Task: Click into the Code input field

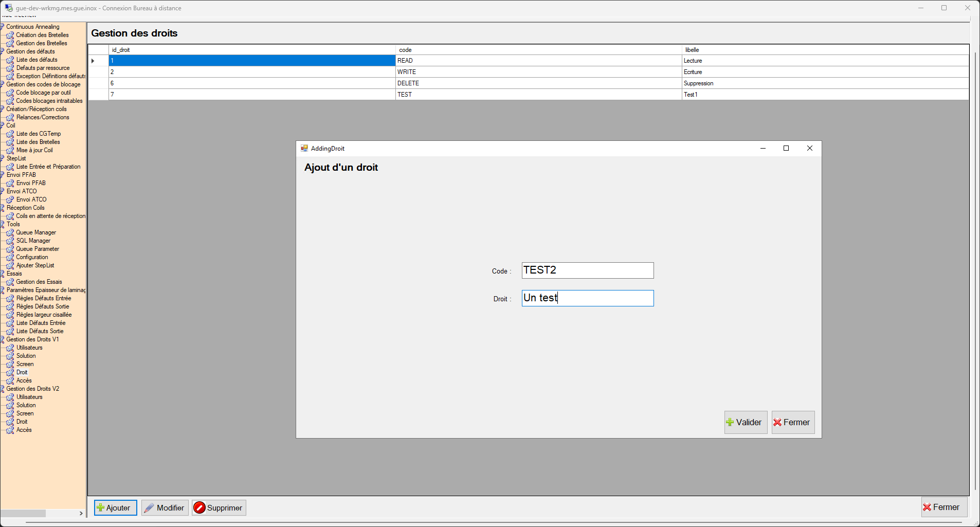Action: click(587, 270)
